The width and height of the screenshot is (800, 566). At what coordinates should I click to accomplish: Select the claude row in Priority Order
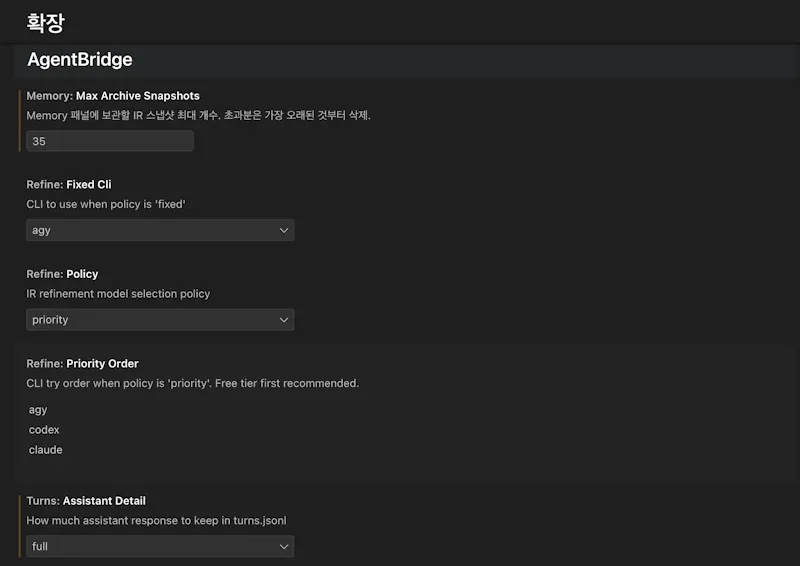click(45, 450)
